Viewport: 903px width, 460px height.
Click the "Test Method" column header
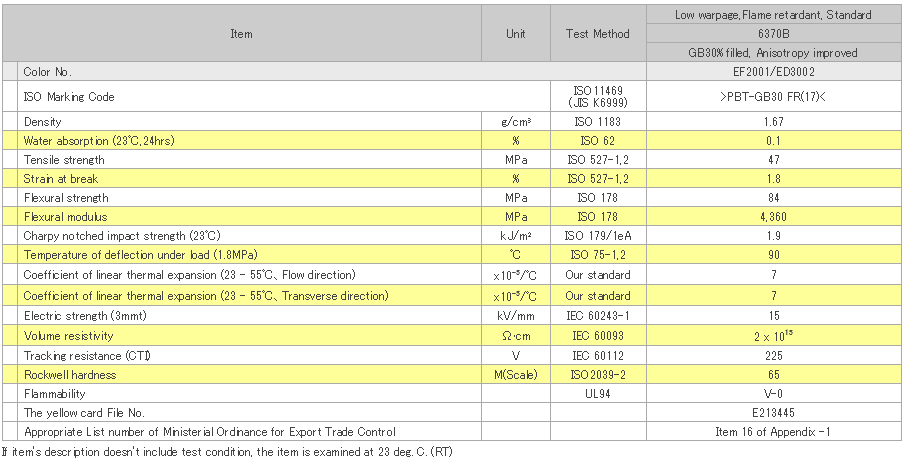coord(598,34)
